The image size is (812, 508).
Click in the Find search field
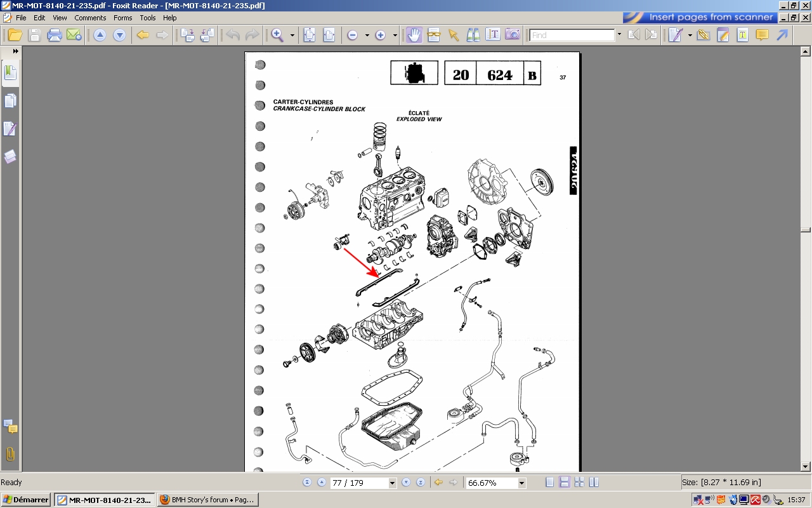(572, 35)
